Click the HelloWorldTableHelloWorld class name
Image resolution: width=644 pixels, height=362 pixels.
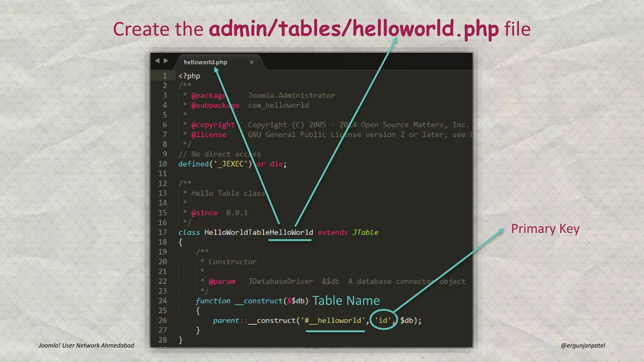[258, 232]
